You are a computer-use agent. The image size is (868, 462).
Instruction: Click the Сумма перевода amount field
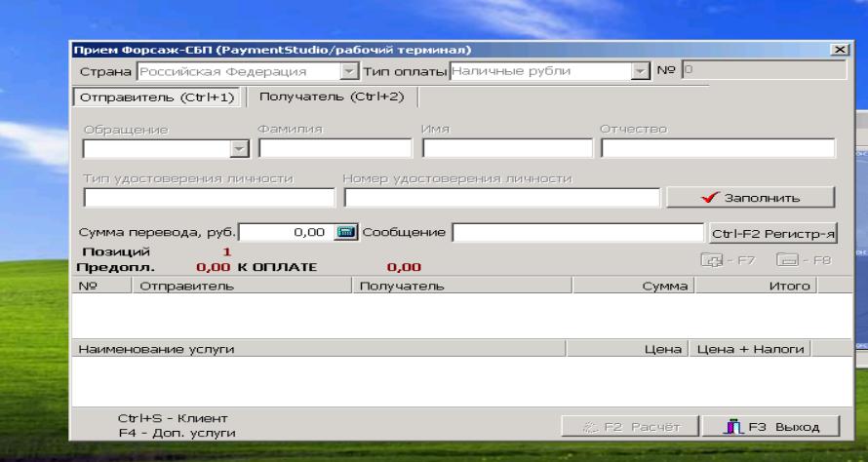click(x=286, y=232)
